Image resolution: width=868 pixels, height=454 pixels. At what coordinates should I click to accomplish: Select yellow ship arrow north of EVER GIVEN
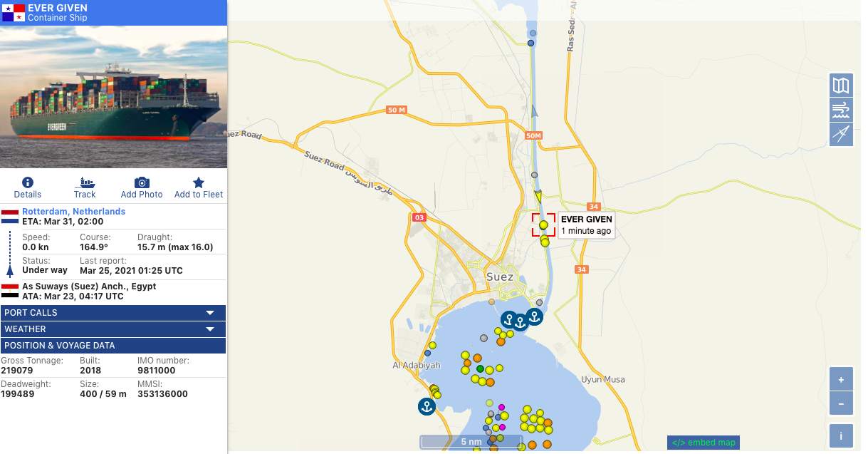tap(538, 195)
